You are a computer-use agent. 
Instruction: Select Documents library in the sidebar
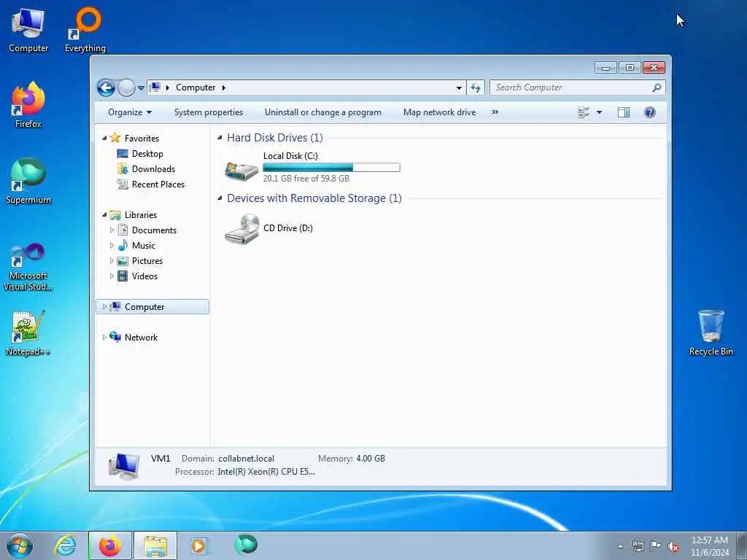tap(154, 230)
